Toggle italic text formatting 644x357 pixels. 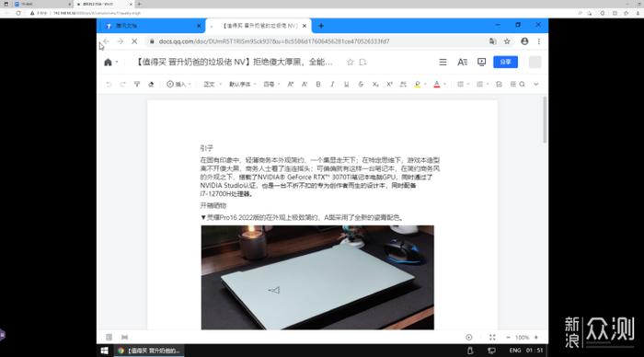click(332, 85)
